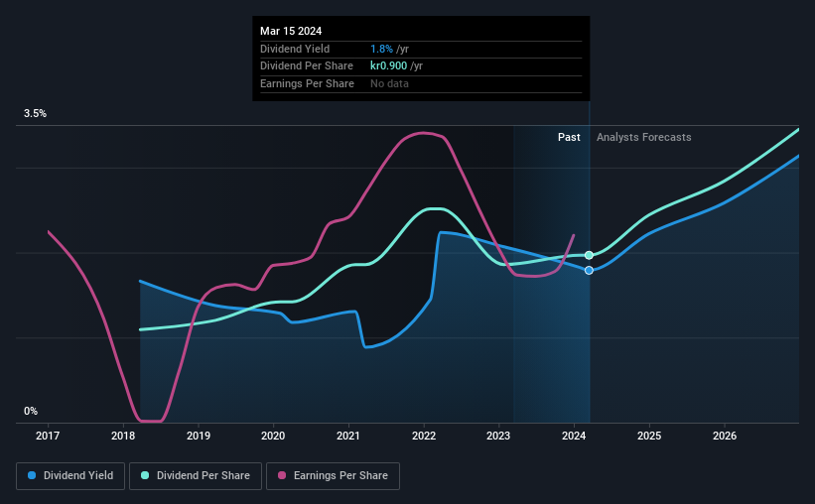The image size is (815, 504).
Task: Click the 2022 year axis label
Action: point(424,436)
